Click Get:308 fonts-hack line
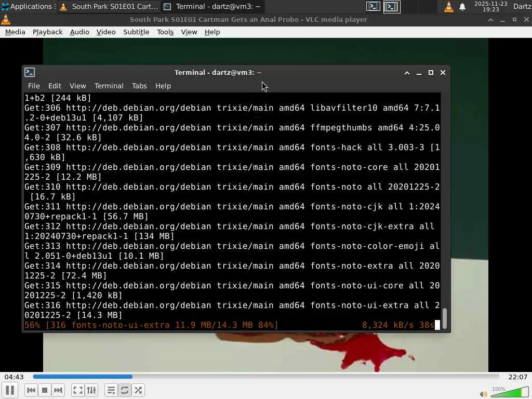This screenshot has width=532, height=399. (232, 152)
